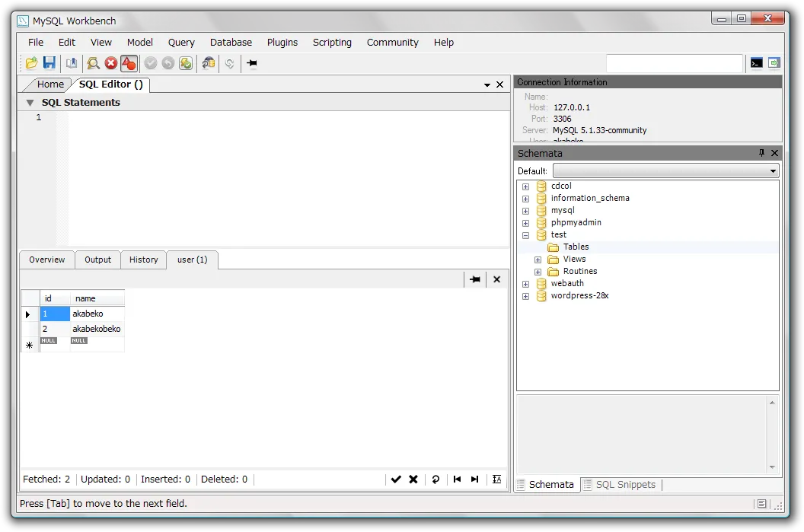Apply changes with the checkmark icon
The height and width of the screenshot is (532, 804).
click(x=396, y=479)
